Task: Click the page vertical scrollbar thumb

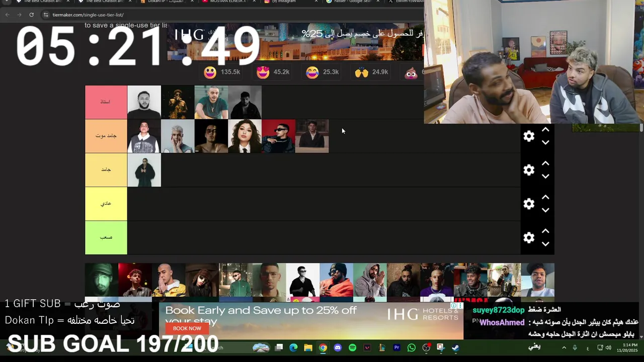Action: (641, 128)
